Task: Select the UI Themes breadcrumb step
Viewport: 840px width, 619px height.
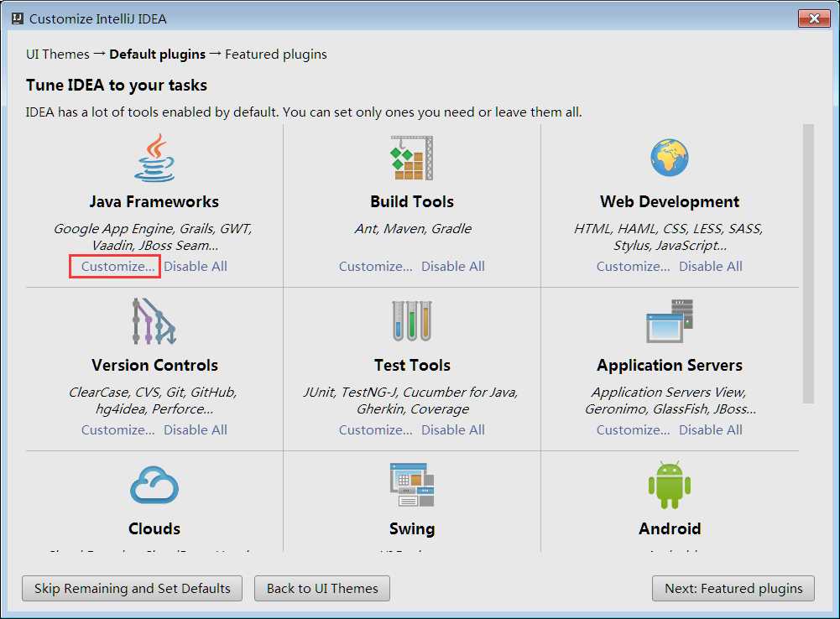Action: (x=58, y=54)
